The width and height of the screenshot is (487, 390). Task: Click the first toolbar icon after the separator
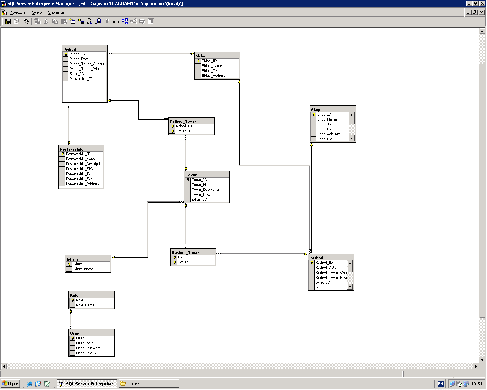[x=37, y=21]
